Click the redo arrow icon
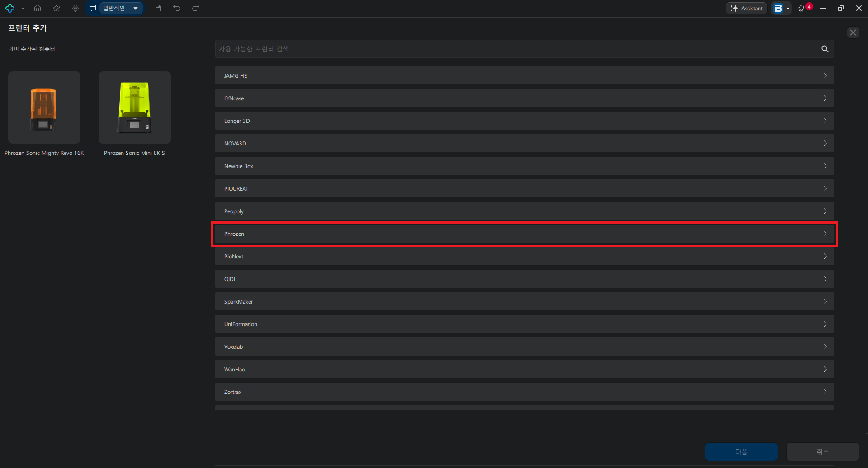 tap(196, 8)
